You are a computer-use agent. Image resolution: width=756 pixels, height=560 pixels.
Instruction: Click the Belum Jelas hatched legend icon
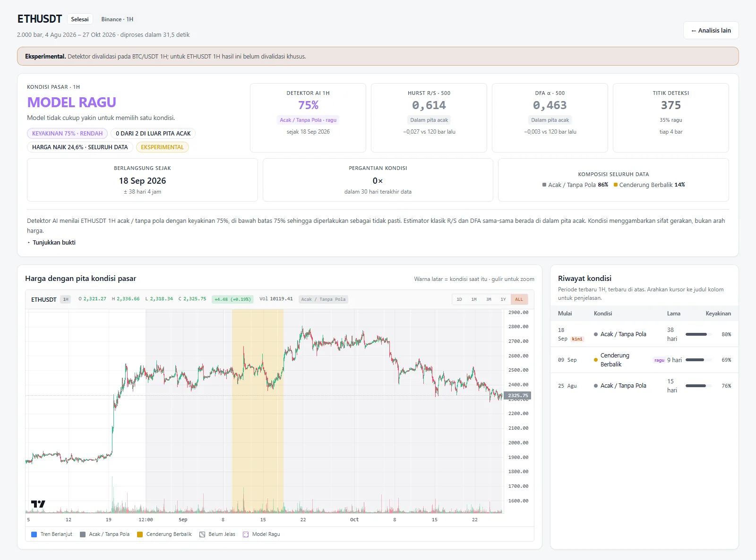202,535
